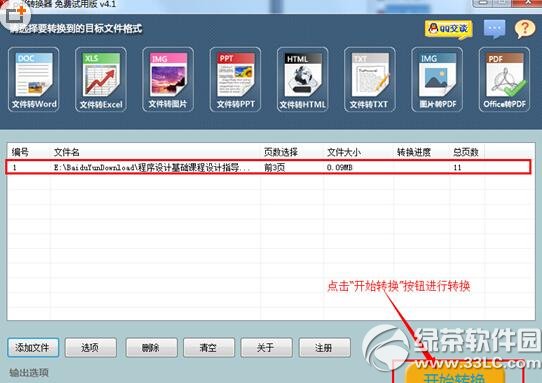Choose the 文件转Excel format icon

[101, 80]
